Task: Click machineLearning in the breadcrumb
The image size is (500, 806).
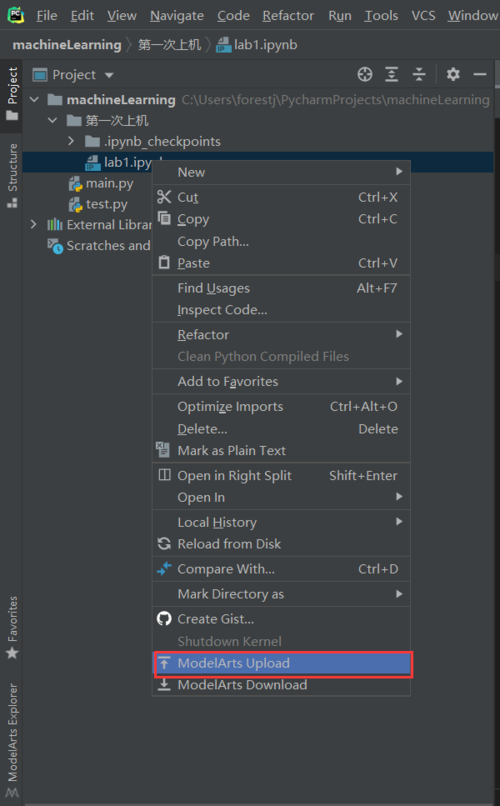Action: [x=67, y=45]
